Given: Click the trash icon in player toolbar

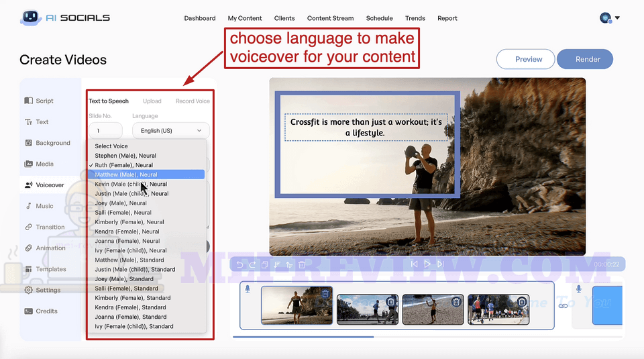Looking at the screenshot, I should click(301, 264).
